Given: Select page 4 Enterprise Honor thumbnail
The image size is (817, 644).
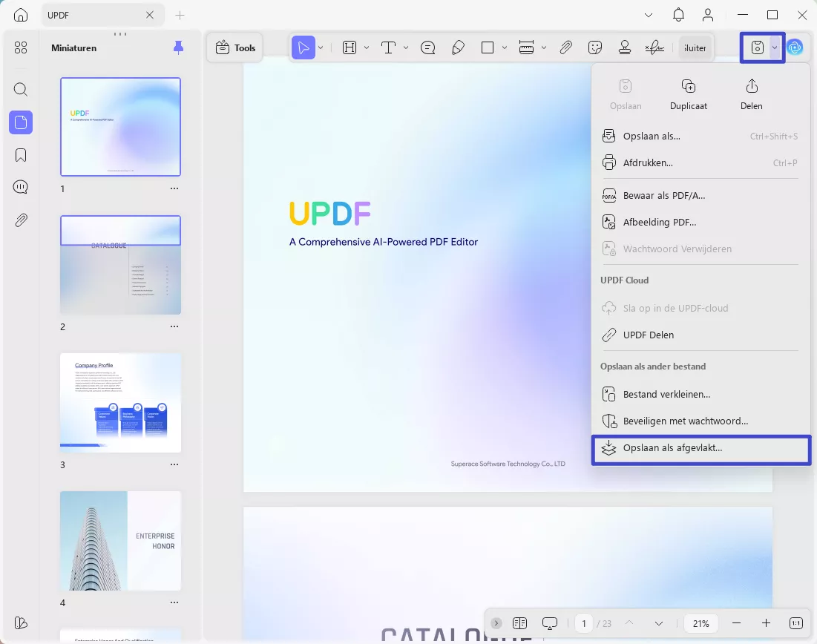Looking at the screenshot, I should (120, 541).
